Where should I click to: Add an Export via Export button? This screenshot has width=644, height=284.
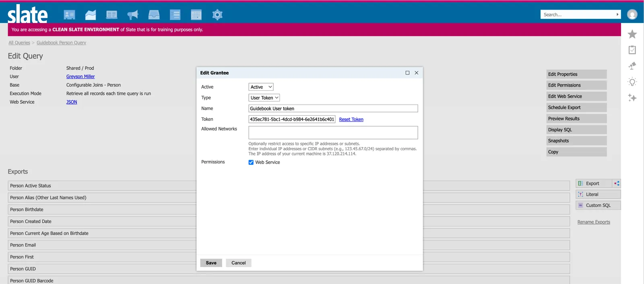[594, 183]
